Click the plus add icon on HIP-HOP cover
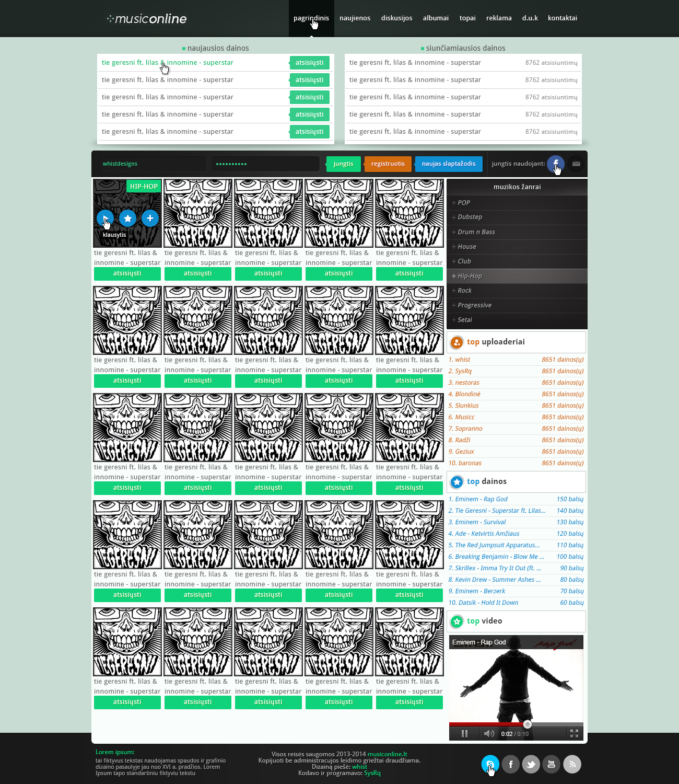The width and height of the screenshot is (679, 784). tap(150, 218)
